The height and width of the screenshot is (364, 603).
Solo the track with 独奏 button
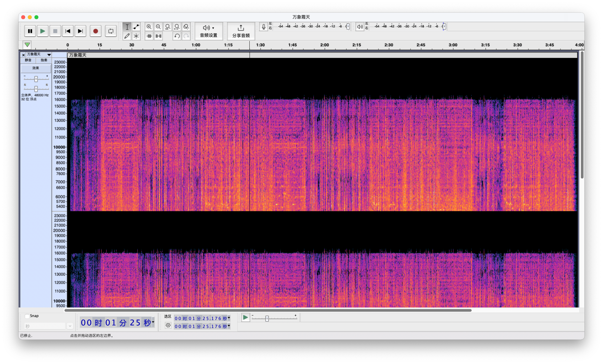click(44, 60)
